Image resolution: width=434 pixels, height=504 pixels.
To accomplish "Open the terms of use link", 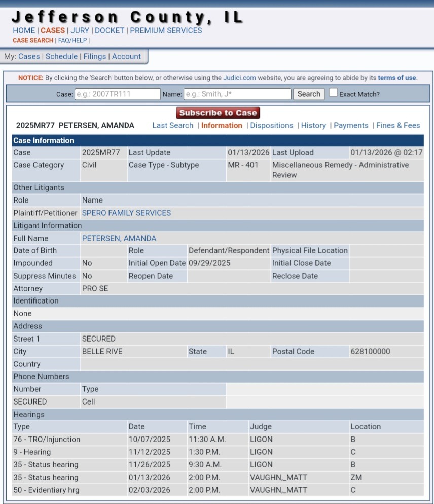I will [397, 78].
